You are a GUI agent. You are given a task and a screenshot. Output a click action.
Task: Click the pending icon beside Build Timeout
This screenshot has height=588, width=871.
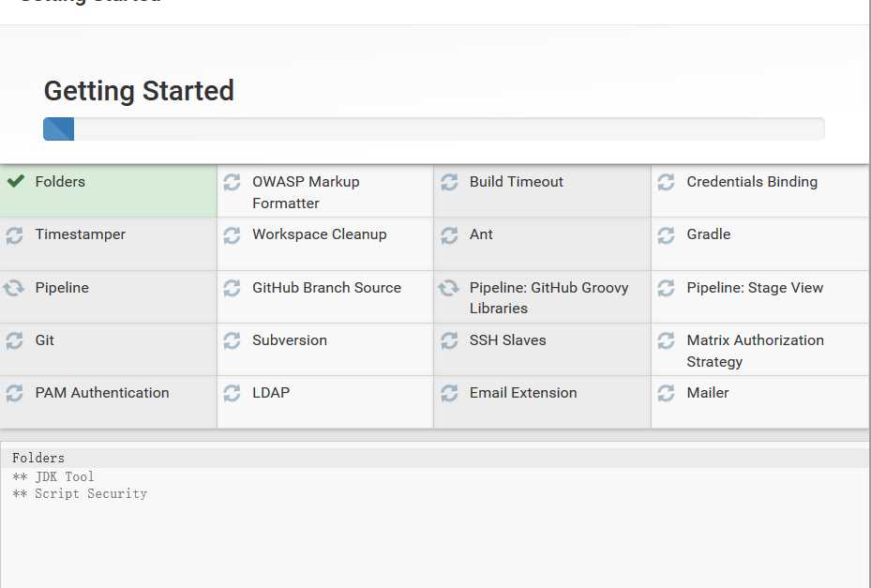coord(449,182)
